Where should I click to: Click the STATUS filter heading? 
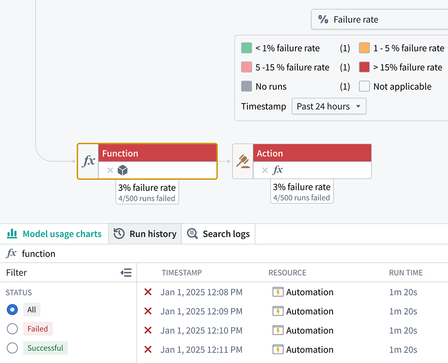(x=19, y=292)
